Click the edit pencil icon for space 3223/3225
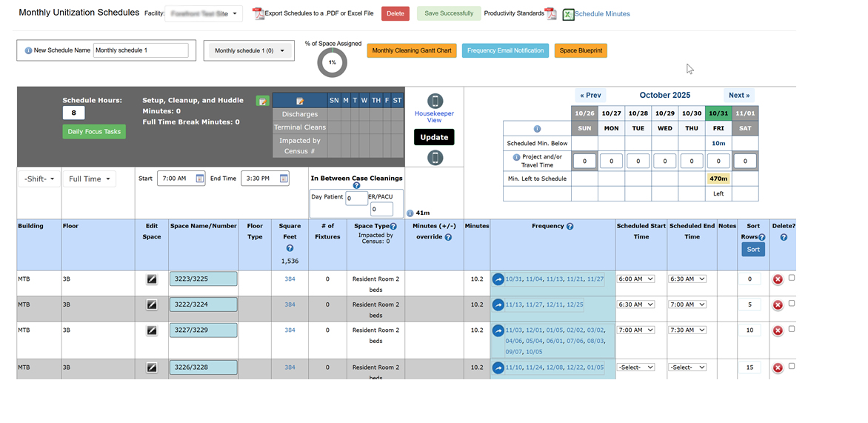This screenshot has height=423, width=868. (152, 279)
